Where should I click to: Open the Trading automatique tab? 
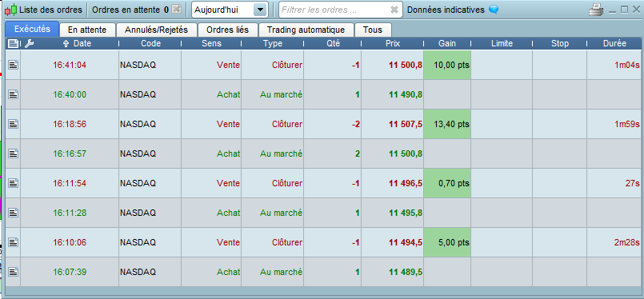click(x=306, y=30)
